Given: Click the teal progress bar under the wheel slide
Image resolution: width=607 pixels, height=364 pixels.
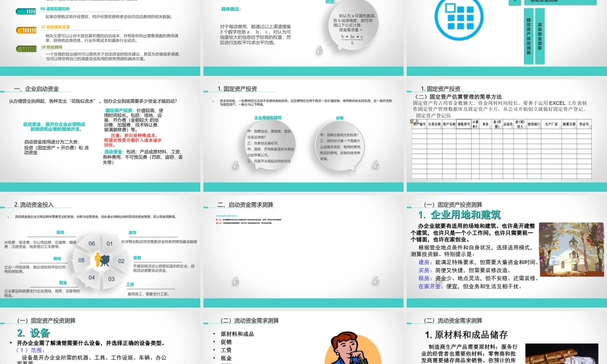Looking at the screenshot, I should pos(102,302).
